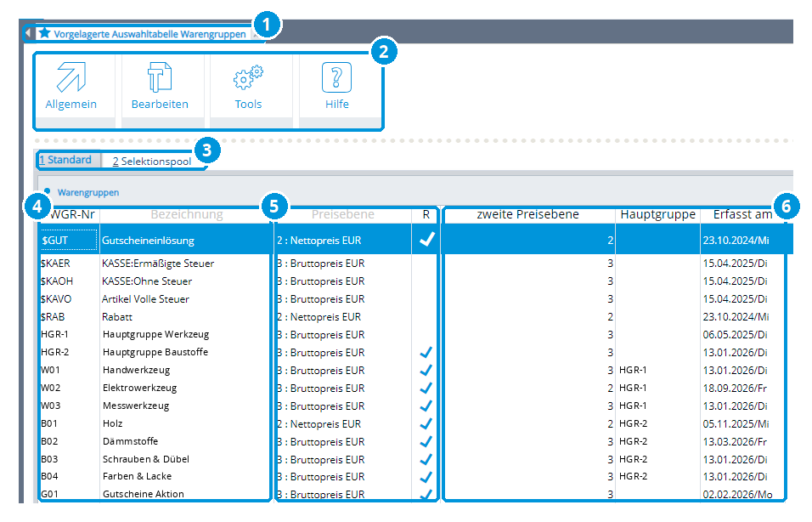Click the Bearbeiten document icon

[160, 77]
